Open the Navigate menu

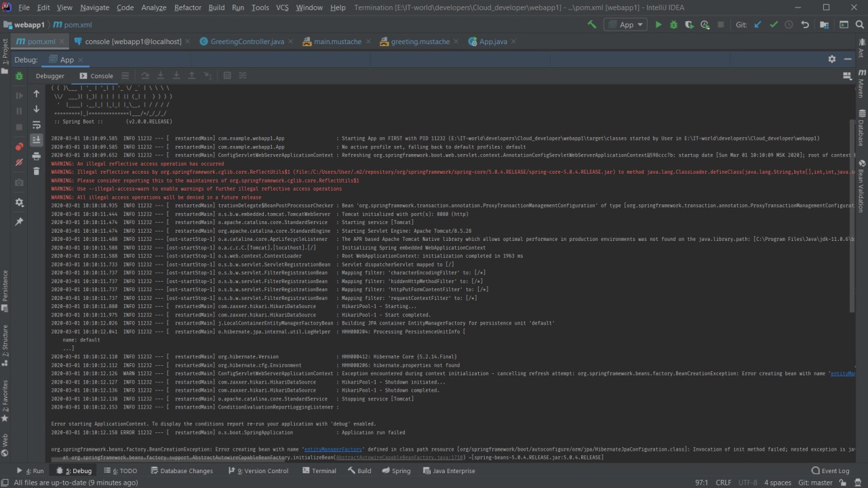[94, 7]
